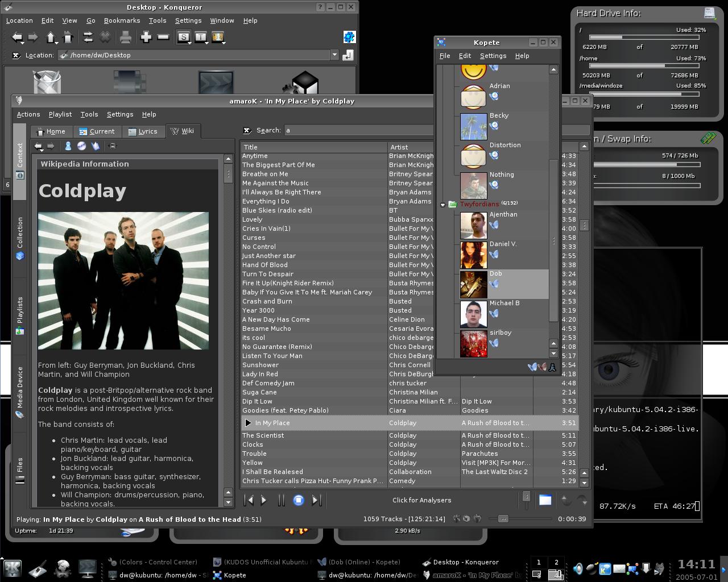Click Reload icon in Konqueror toolbar
The width and height of the screenshot is (728, 582).
coord(88,38)
